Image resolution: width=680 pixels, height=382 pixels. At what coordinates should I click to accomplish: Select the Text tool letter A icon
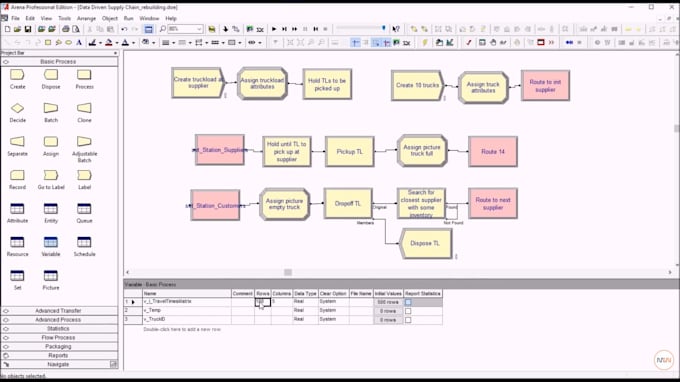[79, 42]
